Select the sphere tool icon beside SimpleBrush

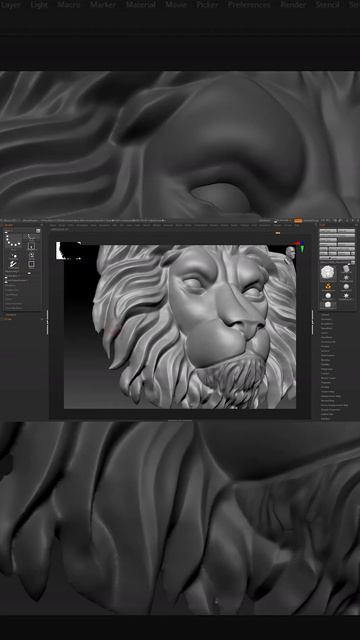(346, 286)
